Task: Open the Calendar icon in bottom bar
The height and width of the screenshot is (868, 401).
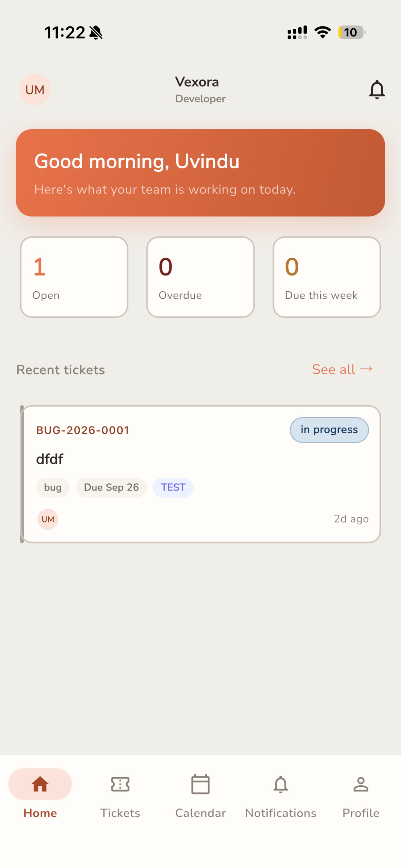Action: point(200,784)
